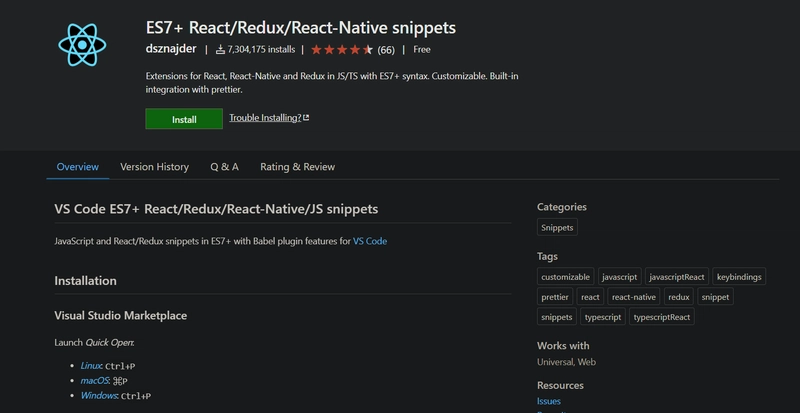This screenshot has width=800, height=413.
Task: Open the Q & A tab
Action: 224,167
